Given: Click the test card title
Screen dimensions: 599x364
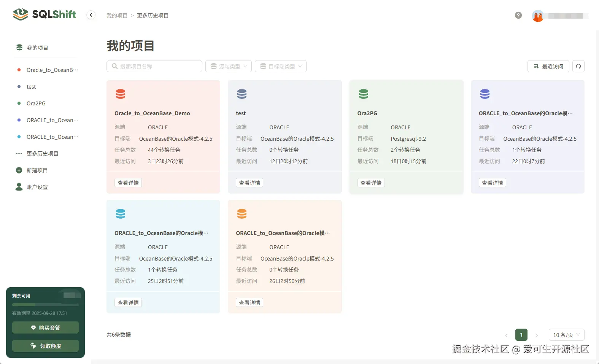Looking at the screenshot, I should (241, 113).
